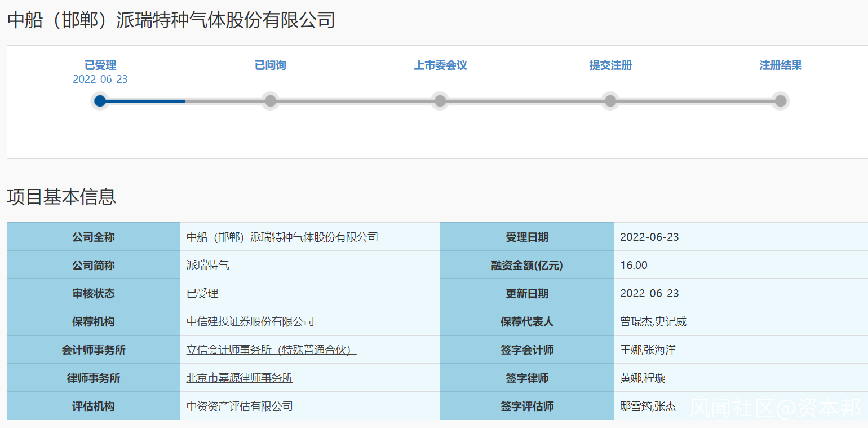868x428 pixels.
Task: Click the company full name value in the table
Action: 282,237
